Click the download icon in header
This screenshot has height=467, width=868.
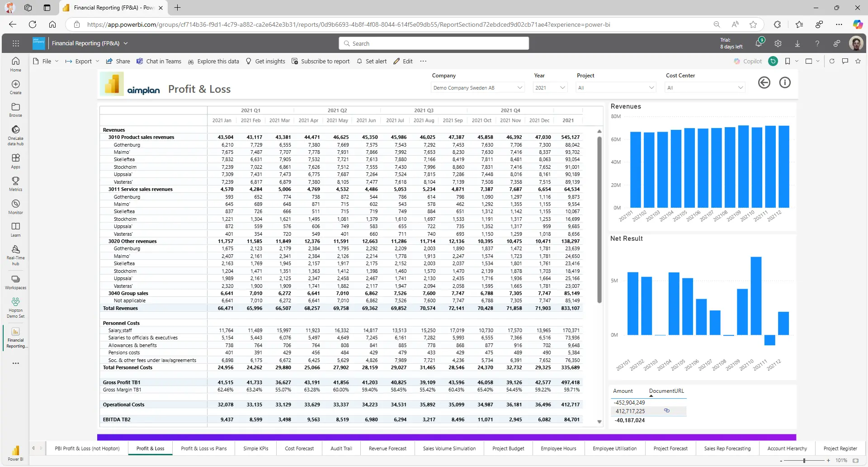pyautogui.click(x=797, y=43)
